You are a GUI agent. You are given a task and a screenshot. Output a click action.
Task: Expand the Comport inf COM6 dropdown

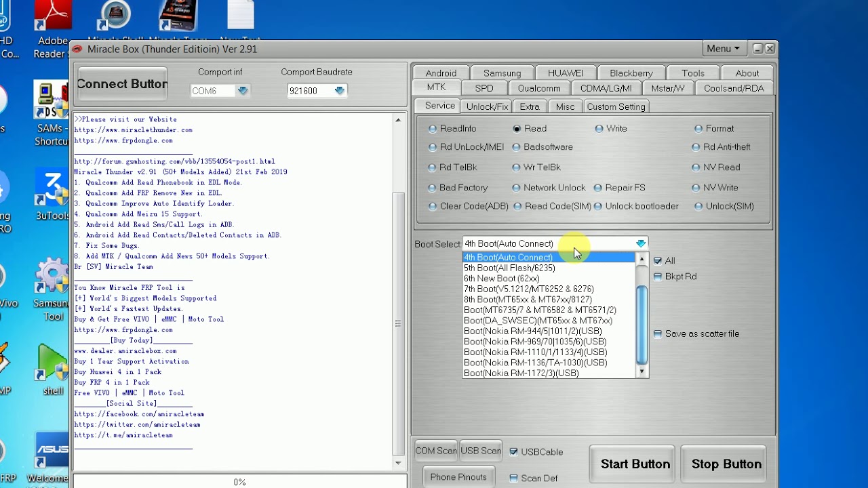[243, 91]
